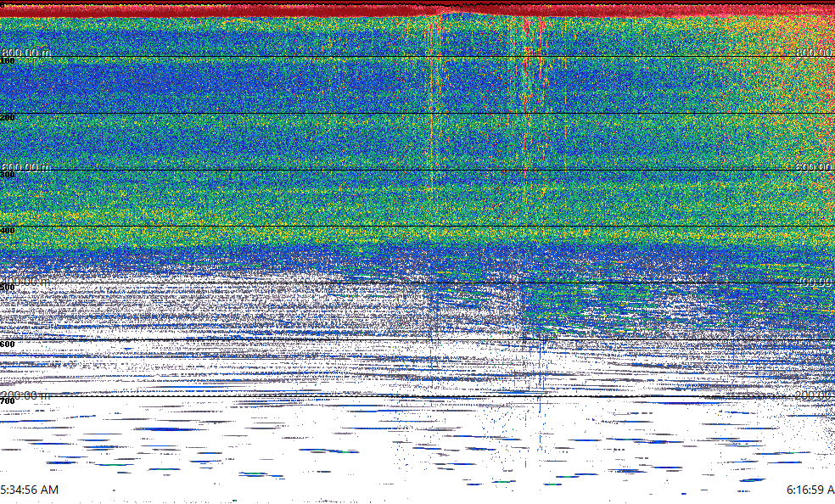The image size is (835, 504).
Task: Click the "800.00 m" label at left edge
Action: pyautogui.click(x=26, y=52)
